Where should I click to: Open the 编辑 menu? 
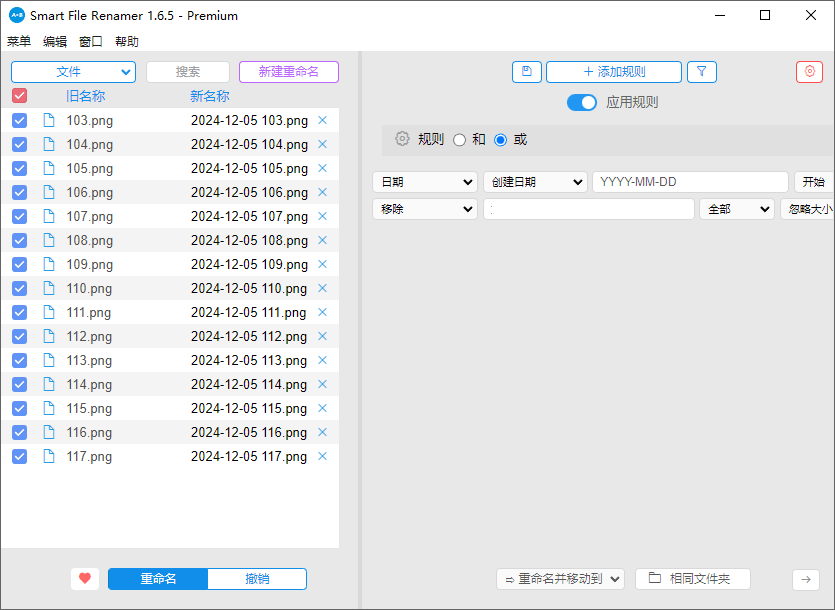54,41
